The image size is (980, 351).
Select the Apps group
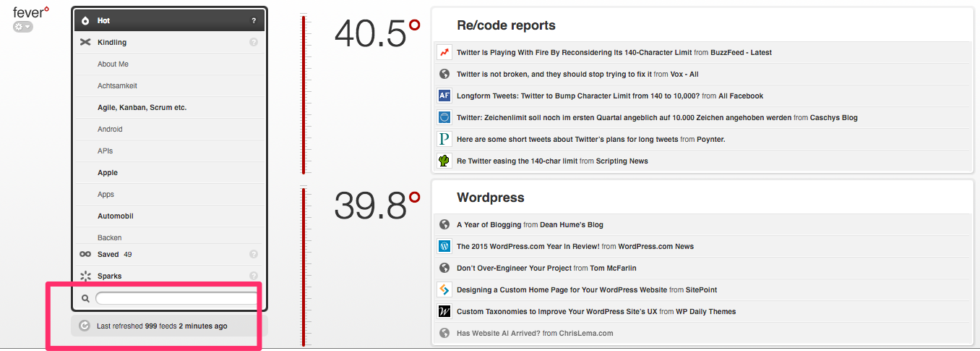[169, 194]
